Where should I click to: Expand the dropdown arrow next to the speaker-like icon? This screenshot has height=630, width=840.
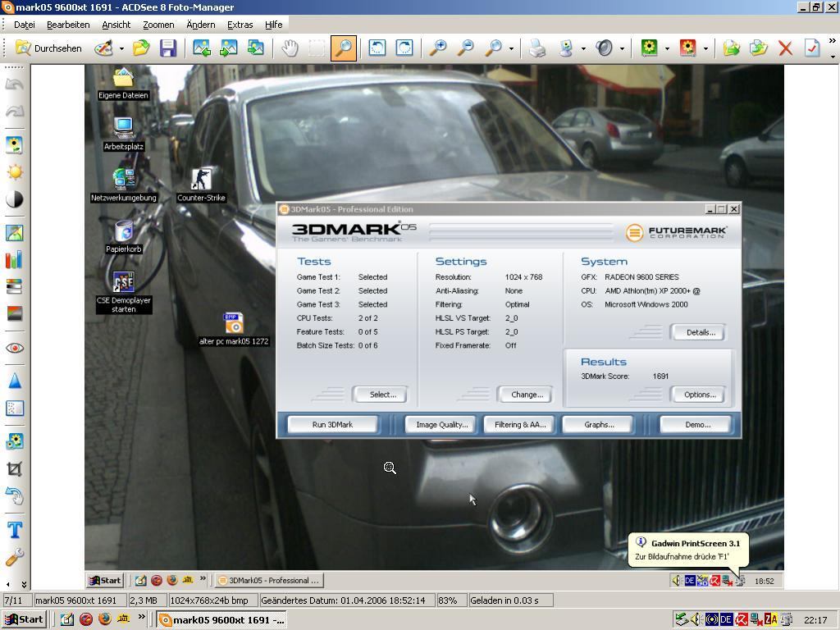(x=622, y=48)
